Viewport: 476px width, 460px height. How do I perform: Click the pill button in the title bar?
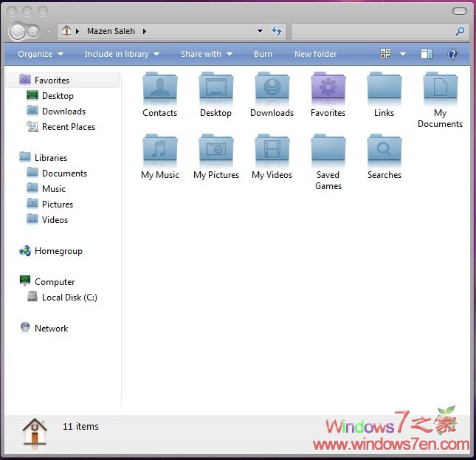click(459, 12)
